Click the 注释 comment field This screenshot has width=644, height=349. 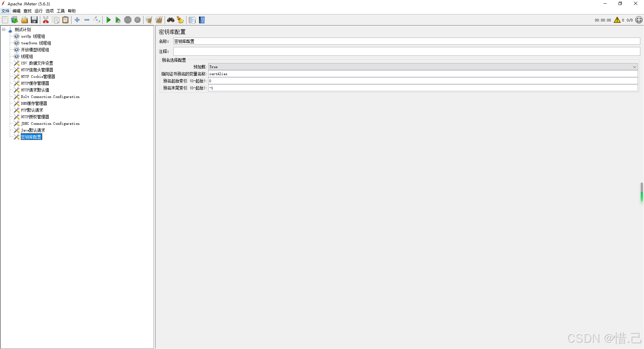tap(407, 51)
